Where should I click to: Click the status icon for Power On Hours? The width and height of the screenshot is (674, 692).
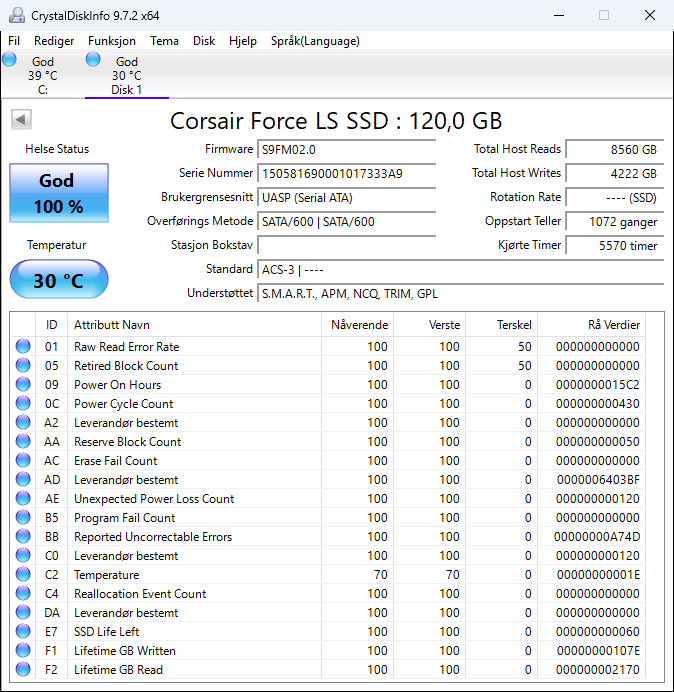click(23, 384)
